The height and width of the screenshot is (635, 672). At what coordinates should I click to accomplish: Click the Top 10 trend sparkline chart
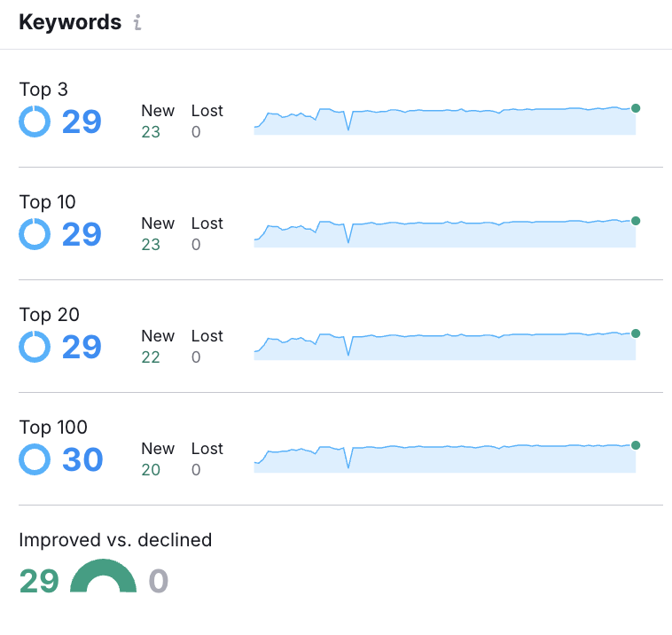tap(444, 232)
